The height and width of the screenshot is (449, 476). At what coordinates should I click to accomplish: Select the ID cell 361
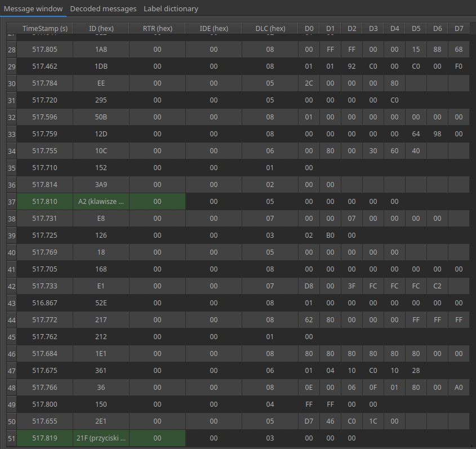click(101, 370)
